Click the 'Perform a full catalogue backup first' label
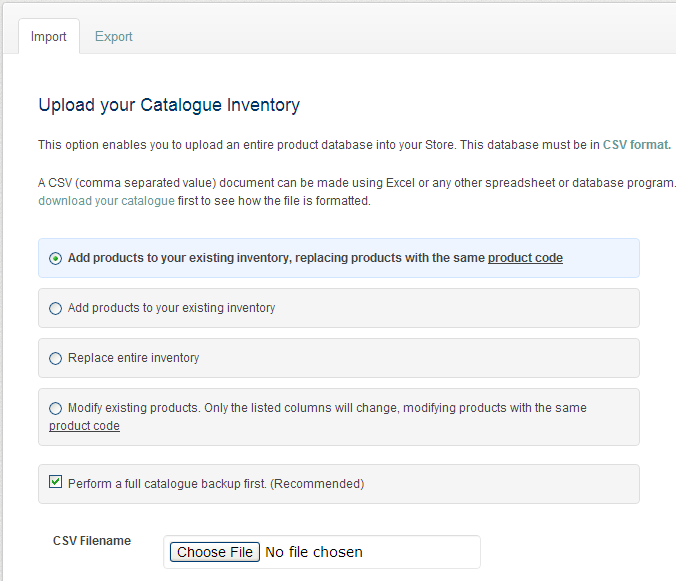The image size is (676, 581). (x=216, y=484)
